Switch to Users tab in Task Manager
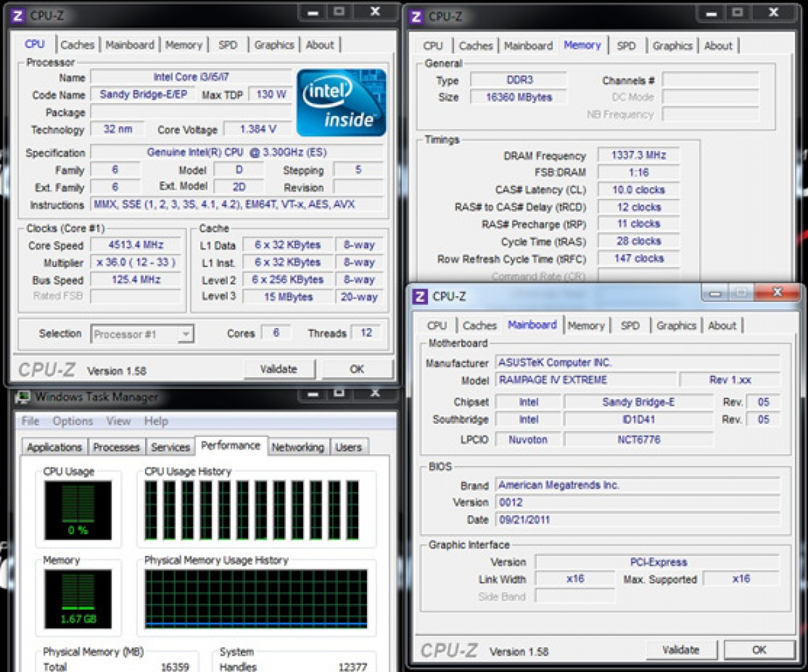808x672 pixels. click(349, 448)
